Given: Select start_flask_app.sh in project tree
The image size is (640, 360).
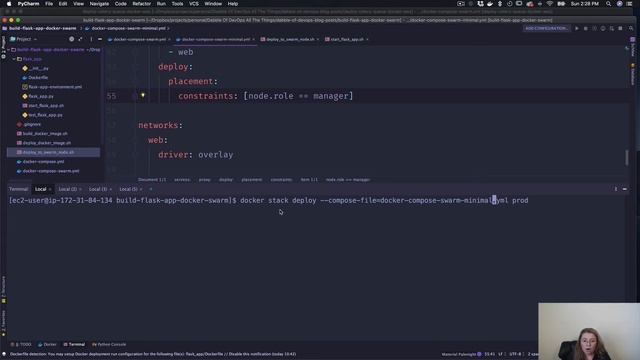Looking at the screenshot, I should (46, 106).
